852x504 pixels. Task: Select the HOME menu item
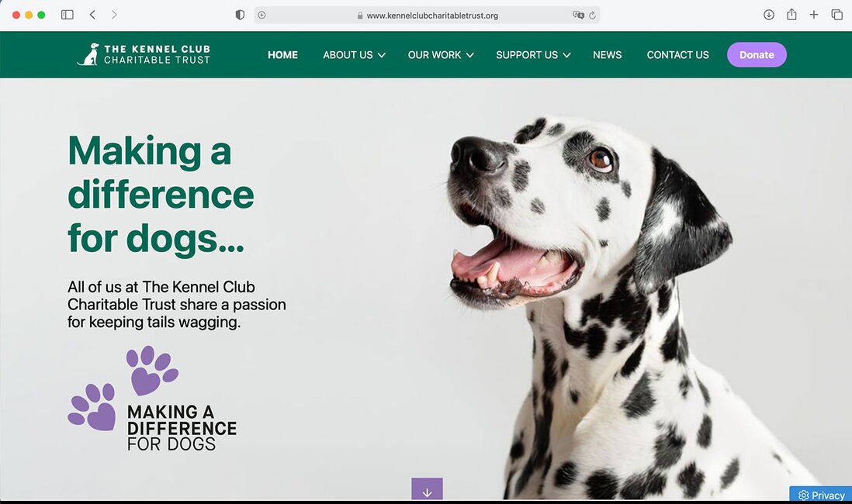pos(282,55)
